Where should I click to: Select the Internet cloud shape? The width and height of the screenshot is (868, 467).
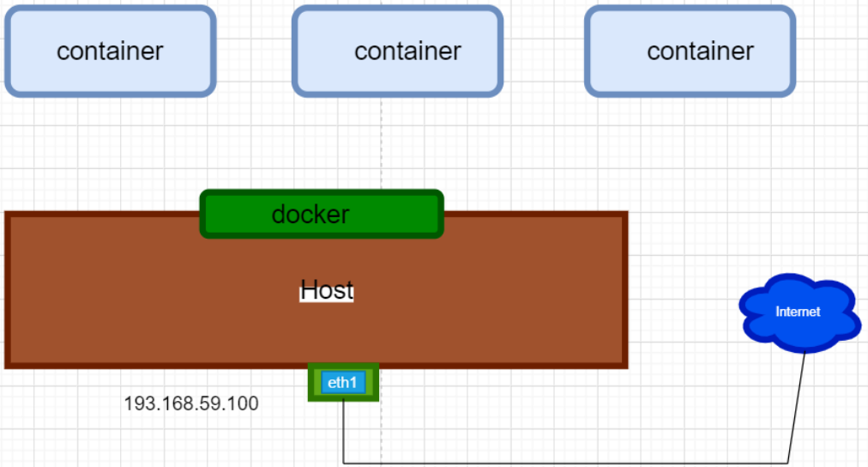pyautogui.click(x=799, y=312)
